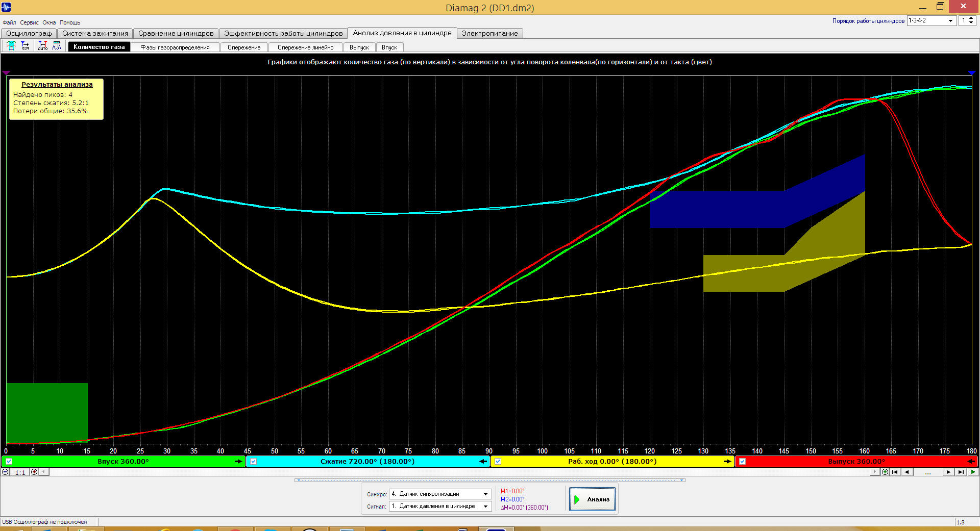
Task: Click green play arrow at scrollbar end
Action: pyautogui.click(x=973, y=472)
